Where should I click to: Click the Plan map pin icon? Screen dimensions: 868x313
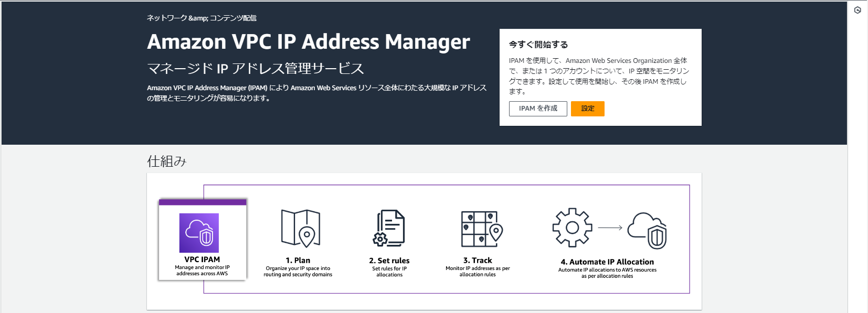[301, 228]
